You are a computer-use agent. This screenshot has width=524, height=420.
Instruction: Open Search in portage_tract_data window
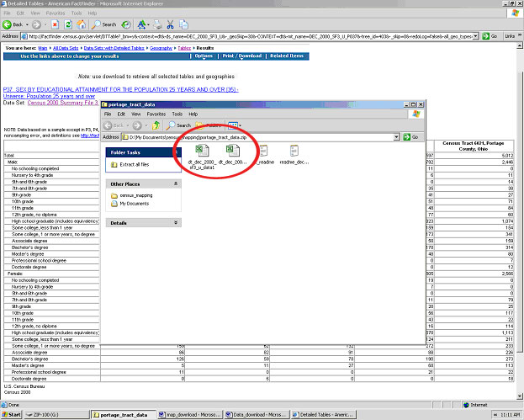[x=178, y=125]
